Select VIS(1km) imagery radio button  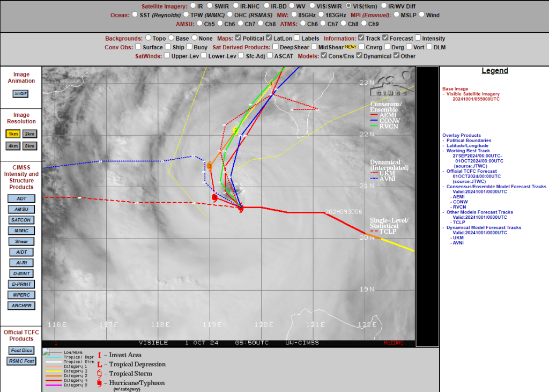[348, 5]
